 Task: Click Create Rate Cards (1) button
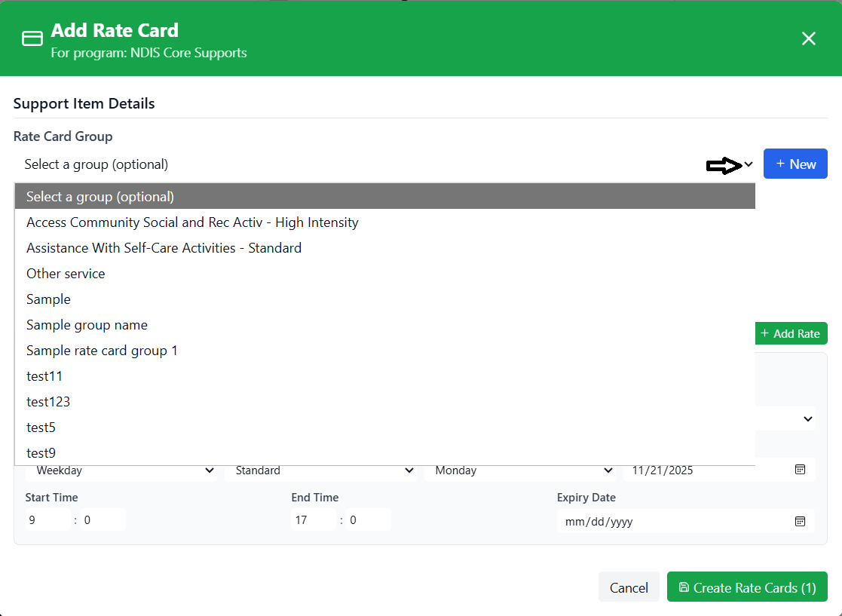point(747,587)
